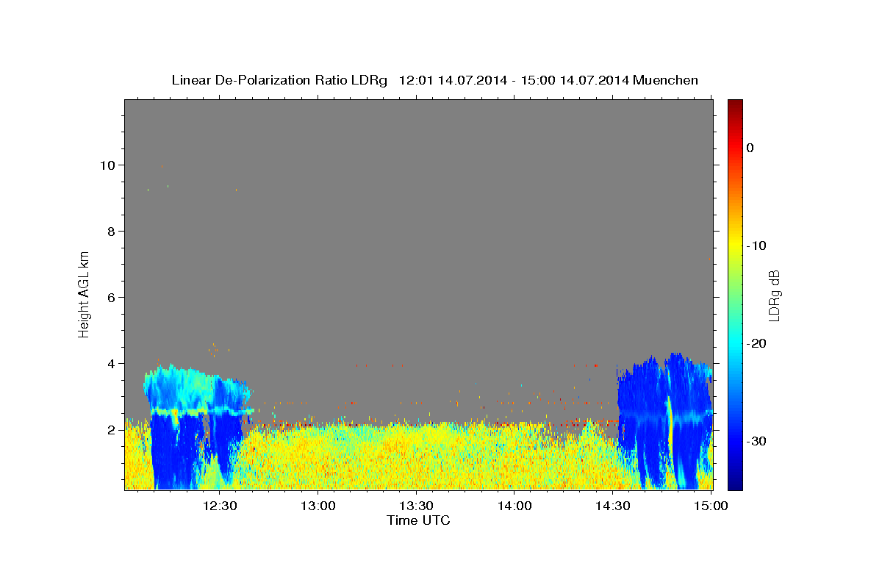Click the 'LDRg dB' colorbar label
The height and width of the screenshot is (588, 882).
point(773,295)
